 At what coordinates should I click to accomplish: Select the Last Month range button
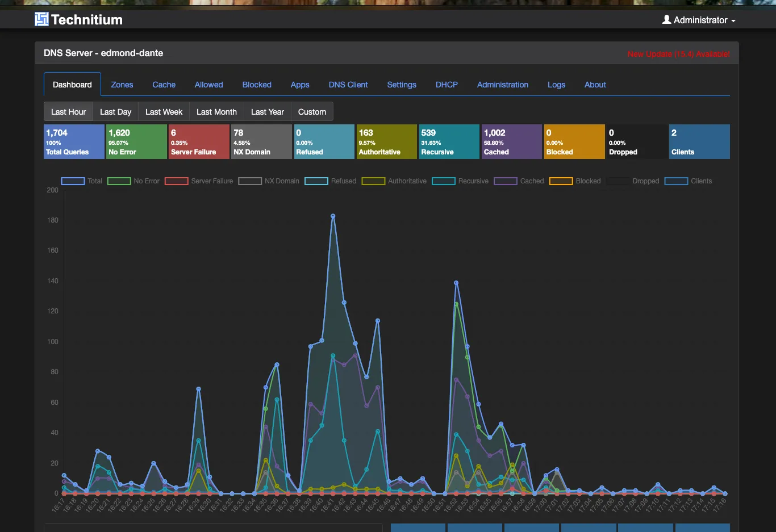pos(216,112)
